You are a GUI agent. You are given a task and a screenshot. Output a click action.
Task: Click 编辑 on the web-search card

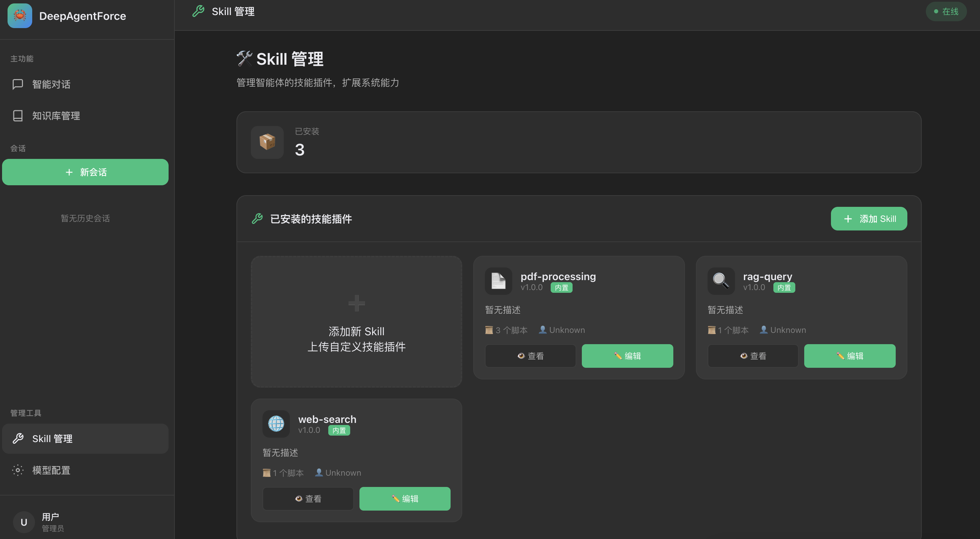pyautogui.click(x=404, y=498)
